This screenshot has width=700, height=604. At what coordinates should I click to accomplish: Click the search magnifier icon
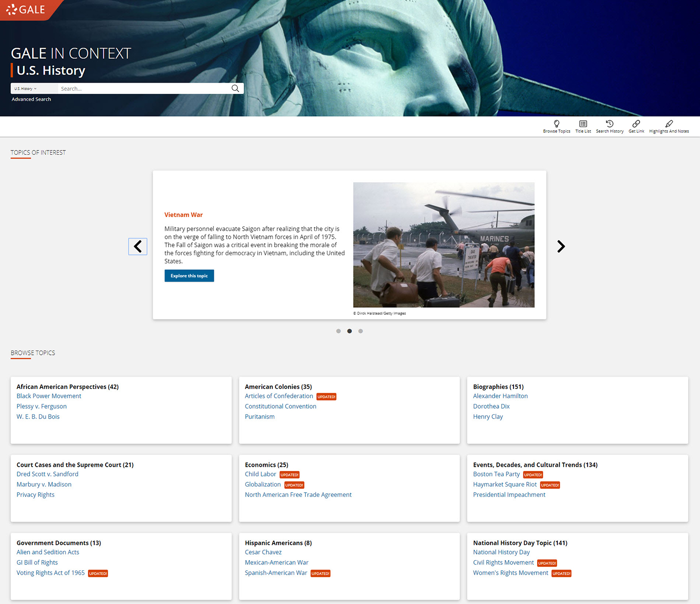(235, 88)
